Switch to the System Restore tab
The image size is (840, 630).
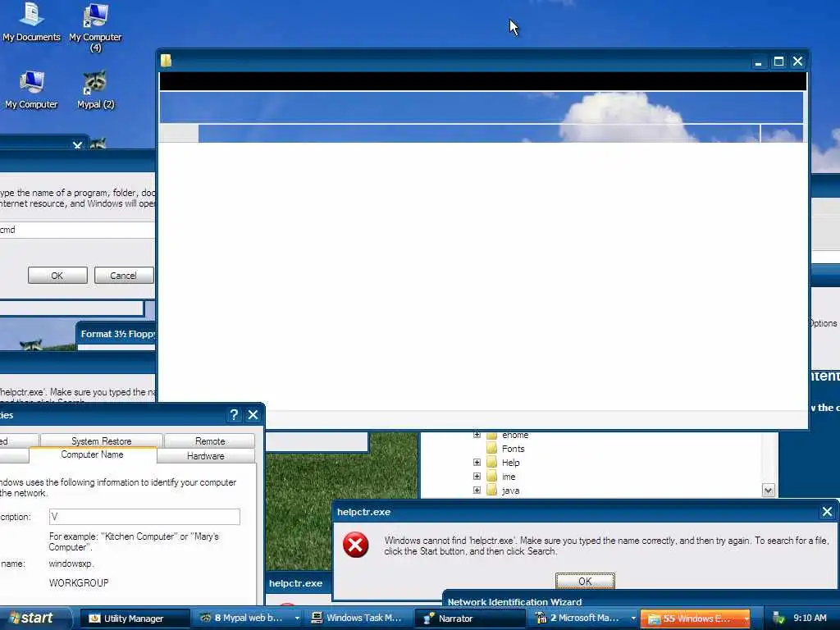point(101,441)
